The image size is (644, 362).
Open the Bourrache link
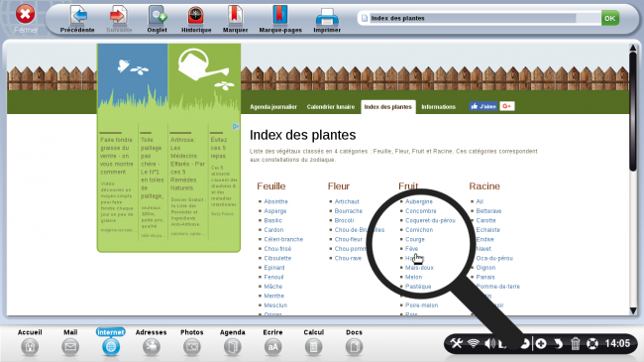[349, 211]
